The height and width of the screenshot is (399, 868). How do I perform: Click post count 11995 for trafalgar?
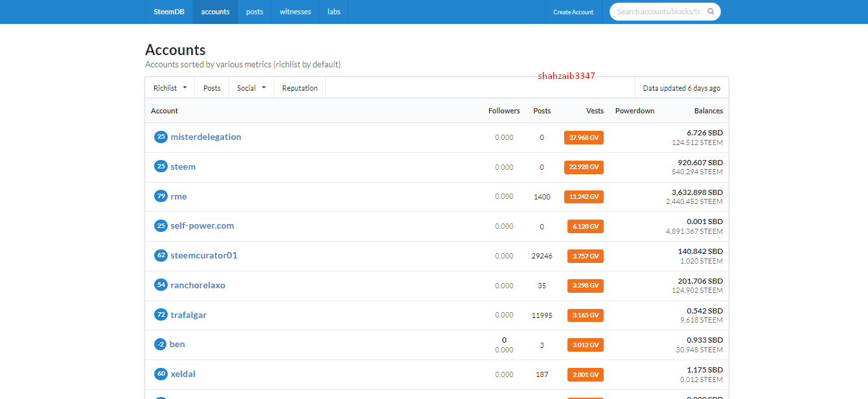[x=542, y=315]
